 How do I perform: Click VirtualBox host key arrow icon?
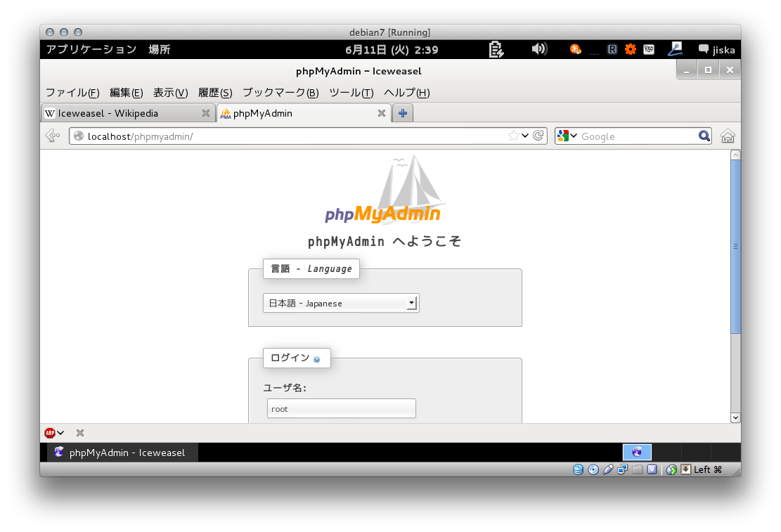coord(686,469)
